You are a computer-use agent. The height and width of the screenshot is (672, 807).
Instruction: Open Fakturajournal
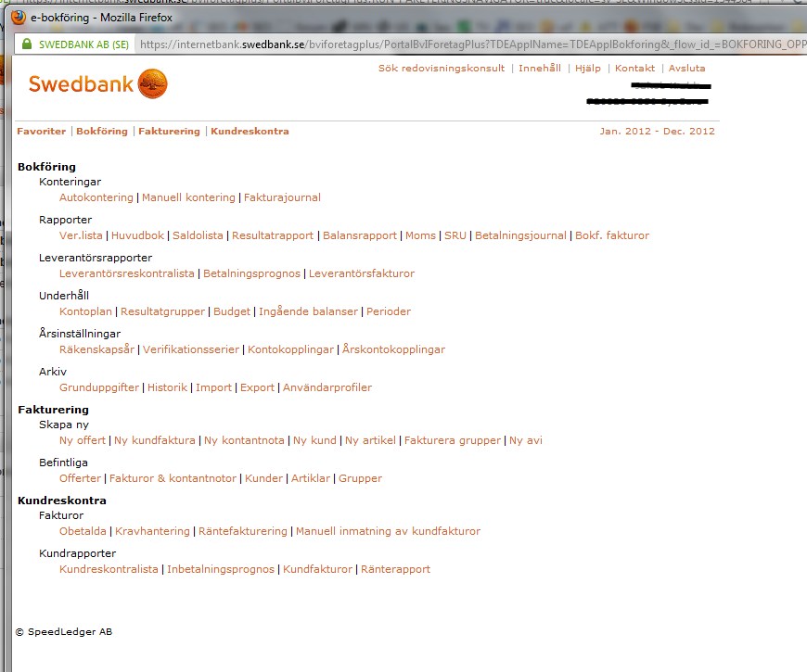point(282,197)
